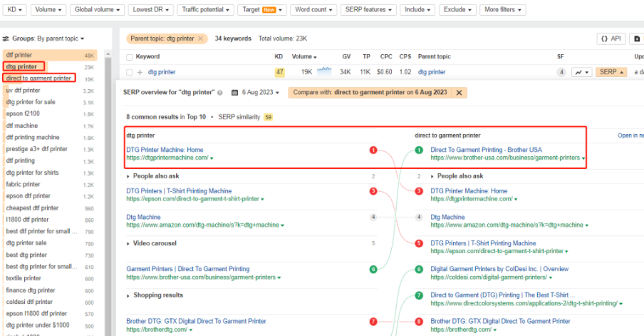Select the epson f2100 group
Viewport: 644px width, 336px height.
(x=23, y=114)
